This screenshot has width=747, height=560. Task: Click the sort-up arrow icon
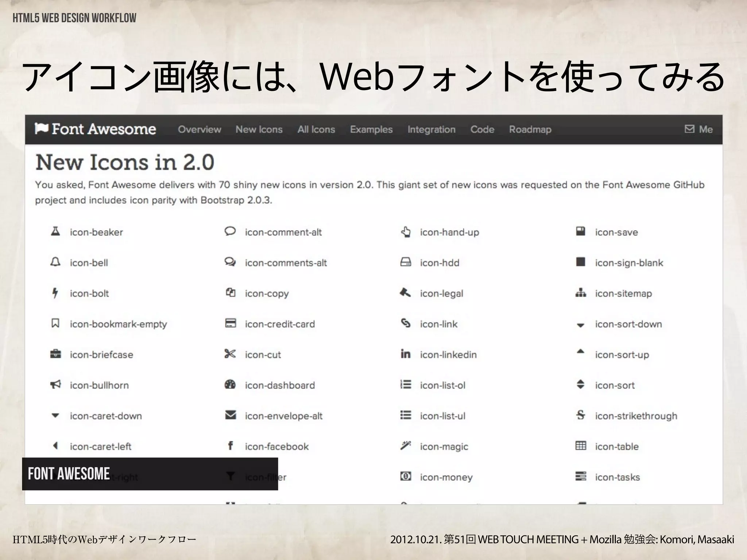[581, 351]
